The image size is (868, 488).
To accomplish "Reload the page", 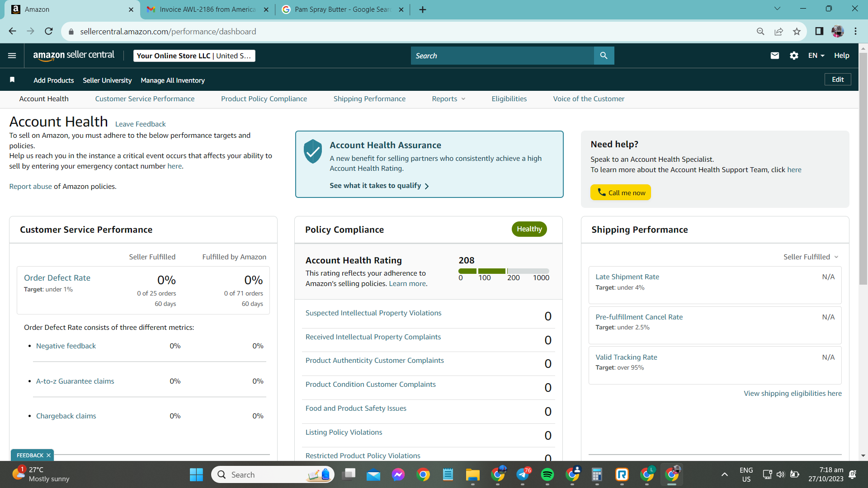I will point(49,31).
